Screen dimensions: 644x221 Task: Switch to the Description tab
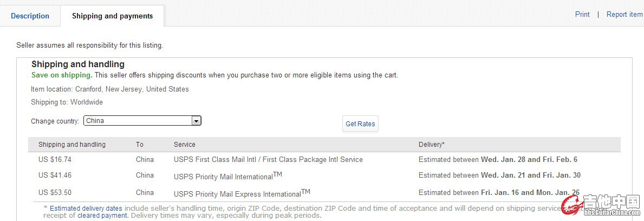[30, 16]
